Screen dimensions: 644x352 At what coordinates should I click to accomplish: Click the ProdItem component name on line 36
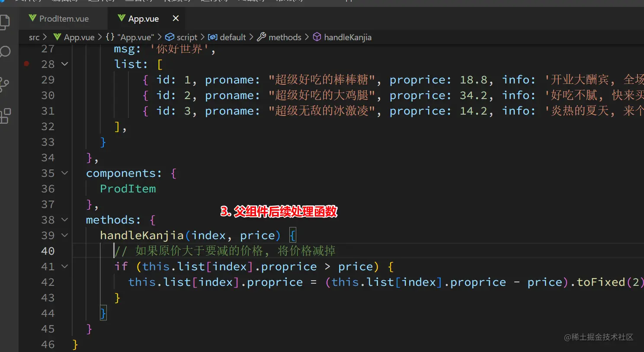click(x=128, y=189)
